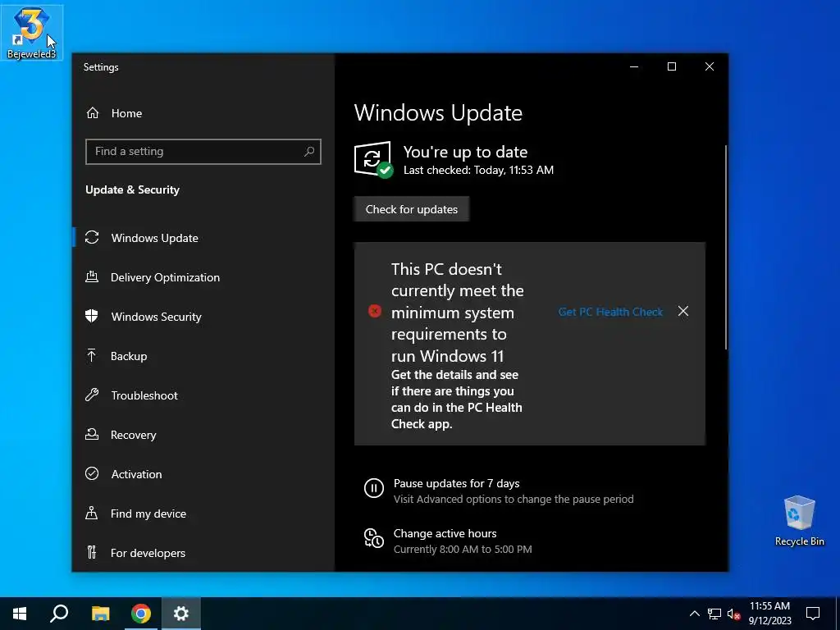Screen dimensions: 840x630
Task: Click the Find my device icon
Action: click(x=92, y=514)
